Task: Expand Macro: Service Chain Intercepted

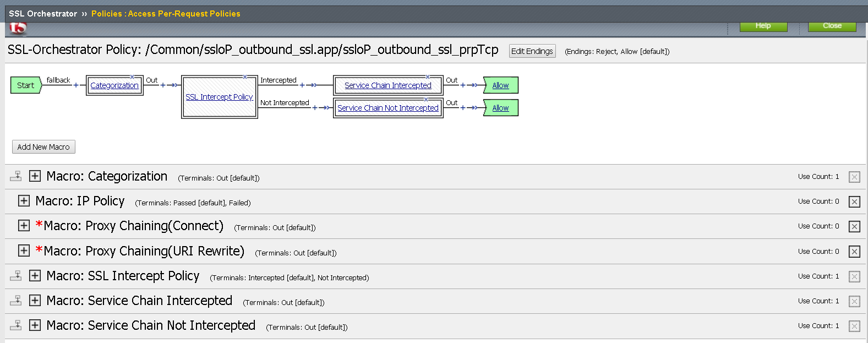Action: pyautogui.click(x=35, y=300)
